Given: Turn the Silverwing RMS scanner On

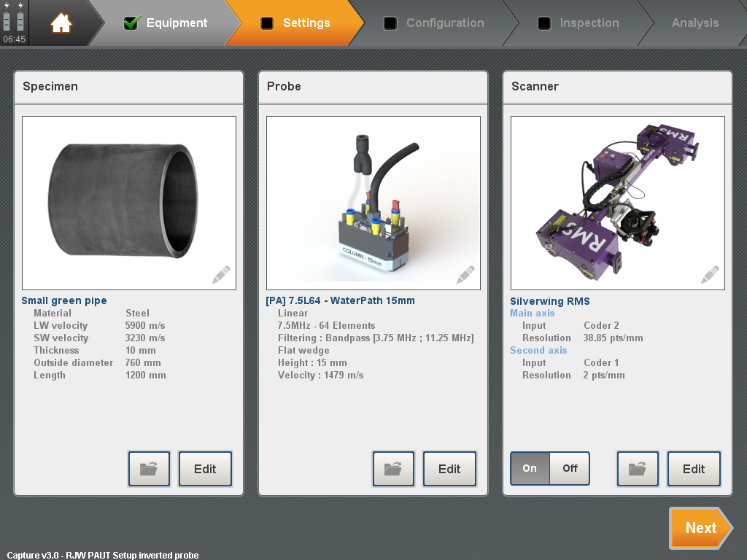Looking at the screenshot, I should (530, 469).
